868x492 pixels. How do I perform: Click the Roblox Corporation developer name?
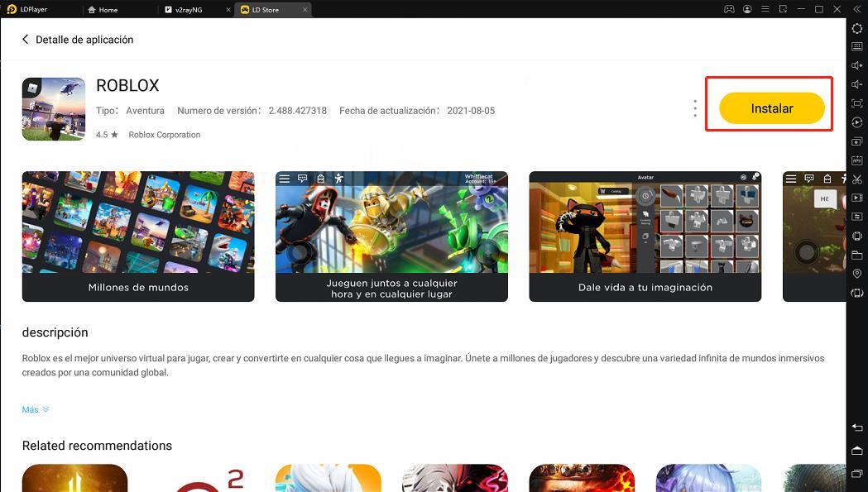pos(165,135)
